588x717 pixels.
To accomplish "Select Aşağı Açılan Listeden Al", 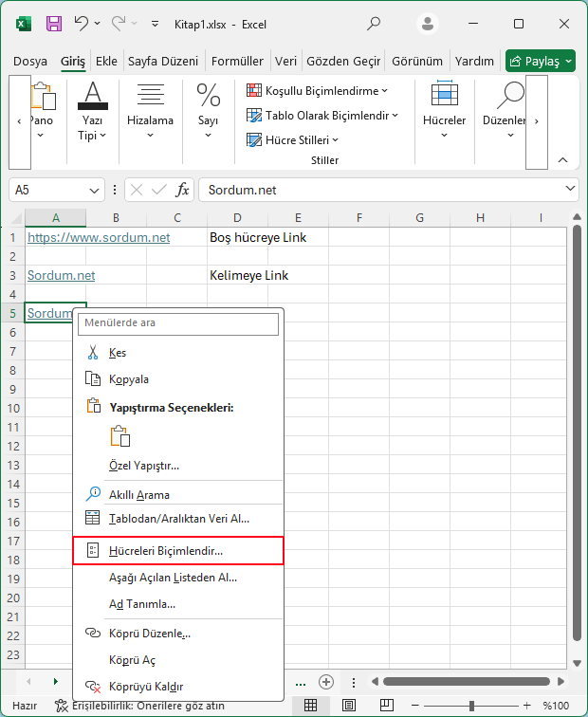I will 176,578.
